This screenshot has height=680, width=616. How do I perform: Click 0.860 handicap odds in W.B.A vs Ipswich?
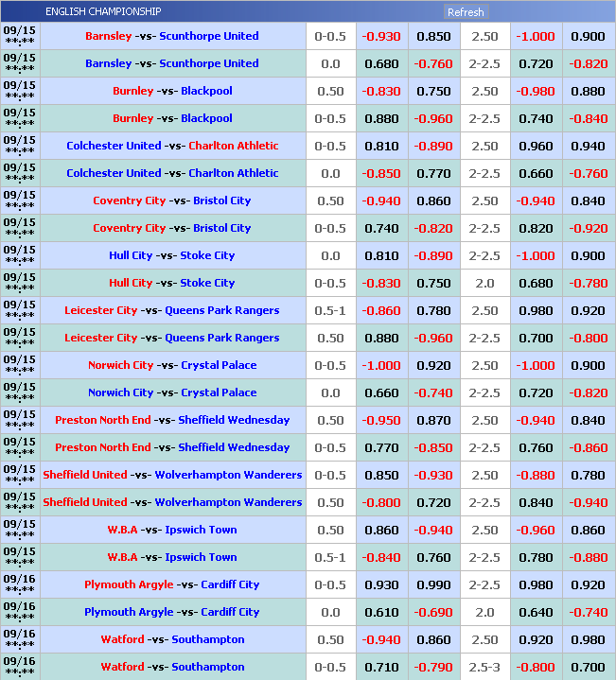(x=380, y=531)
